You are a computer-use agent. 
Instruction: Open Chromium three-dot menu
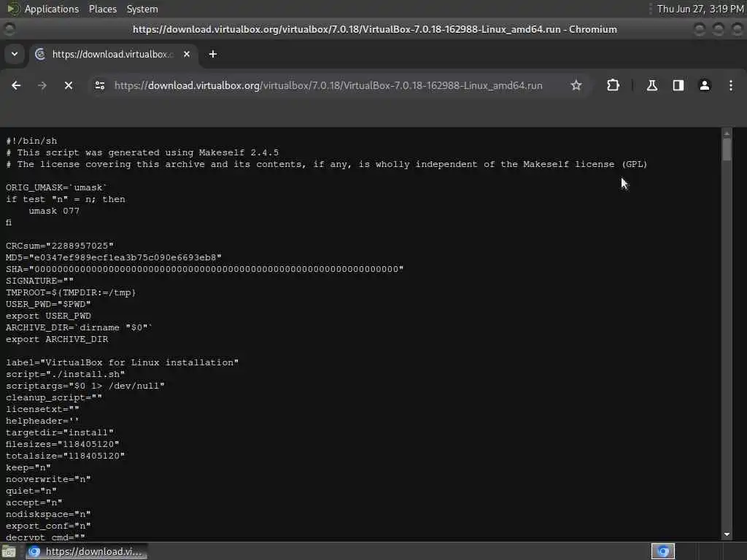click(x=731, y=86)
